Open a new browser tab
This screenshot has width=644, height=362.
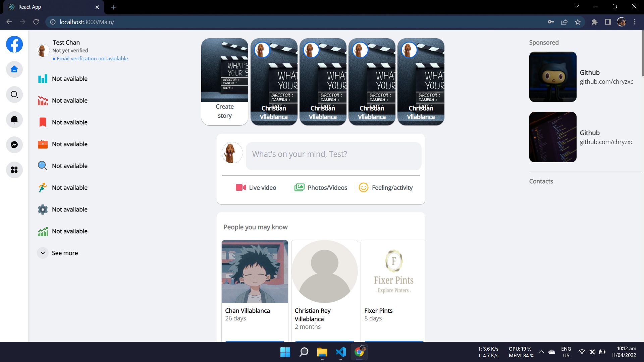[113, 7]
